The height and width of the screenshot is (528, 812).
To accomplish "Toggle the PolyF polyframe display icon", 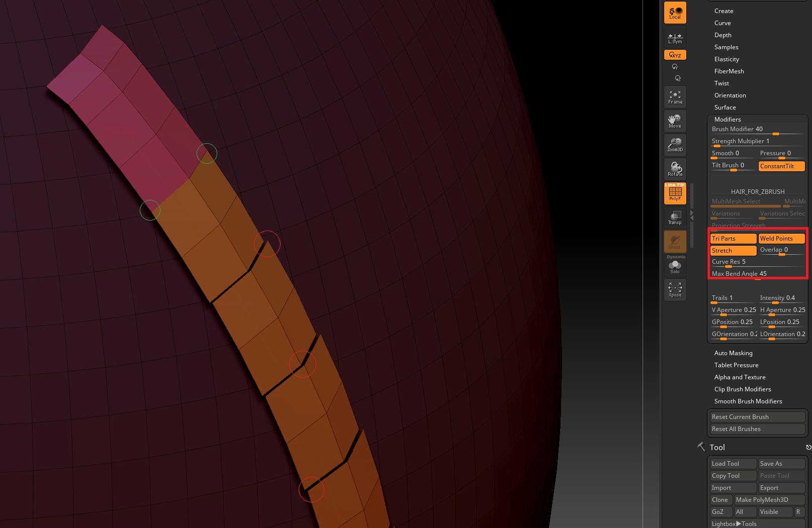I will point(675,193).
